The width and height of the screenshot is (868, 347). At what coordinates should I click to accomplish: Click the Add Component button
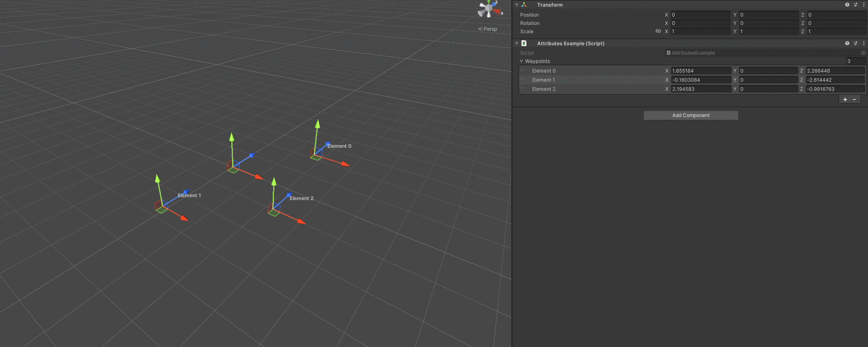point(691,115)
